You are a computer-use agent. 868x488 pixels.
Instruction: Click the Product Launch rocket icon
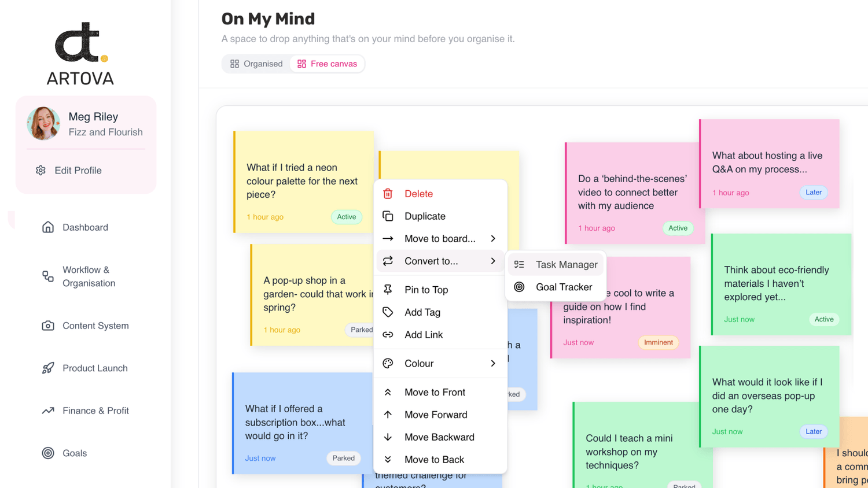(x=48, y=368)
